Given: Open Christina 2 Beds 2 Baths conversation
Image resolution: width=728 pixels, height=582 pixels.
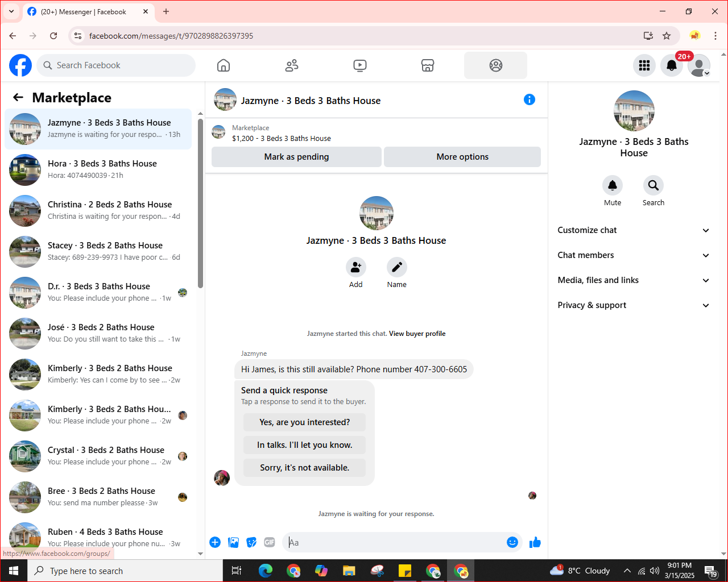Looking at the screenshot, I should (98, 211).
